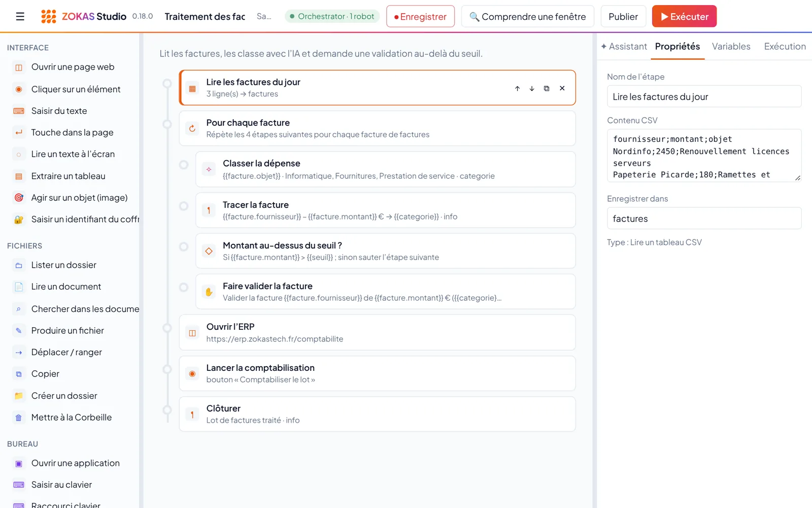The height and width of the screenshot is (508, 812).
Task: Select the Montant au-dessus du seuil step
Action: pos(385,251)
